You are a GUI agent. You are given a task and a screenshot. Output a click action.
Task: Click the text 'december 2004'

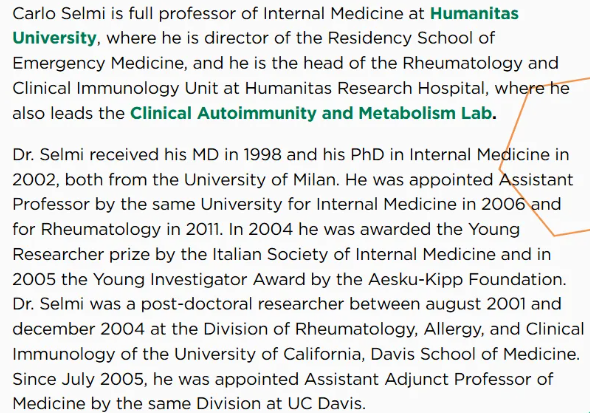79,329
